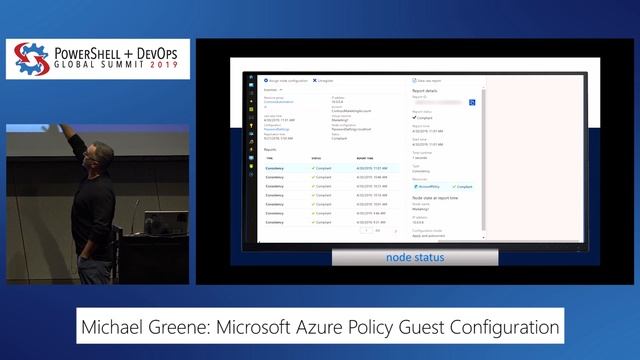Select the Consistency report at 9:46 AM
The image size is (640, 360).
point(332,213)
